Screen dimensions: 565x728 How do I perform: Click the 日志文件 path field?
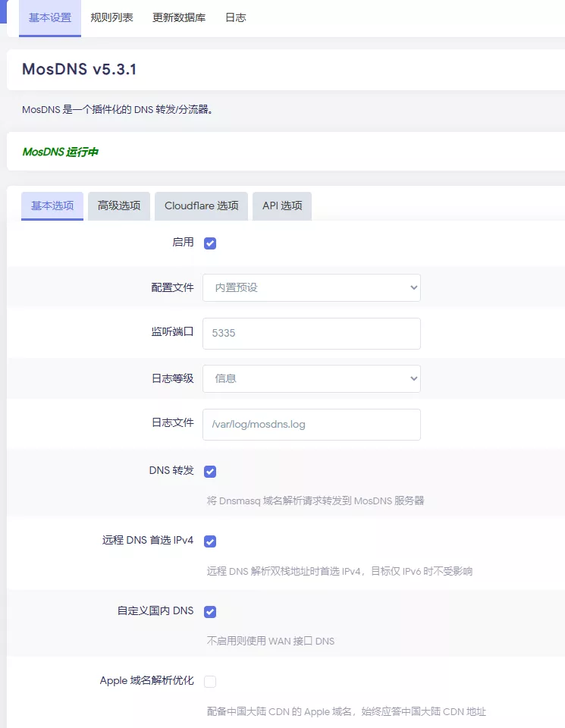pos(312,425)
